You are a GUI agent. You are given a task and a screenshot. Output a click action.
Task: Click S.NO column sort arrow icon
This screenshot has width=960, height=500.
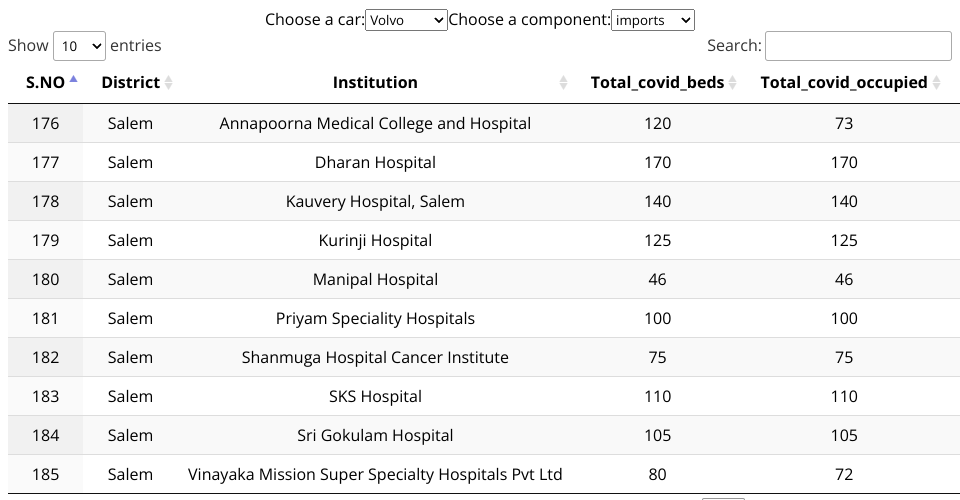coord(73,81)
